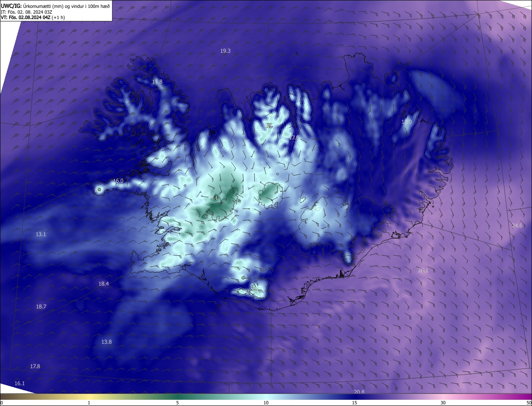The height and width of the screenshot is (406, 532).
Task: Click the 11.0 value in northeast Iceland
Action: pyautogui.click(x=406, y=122)
